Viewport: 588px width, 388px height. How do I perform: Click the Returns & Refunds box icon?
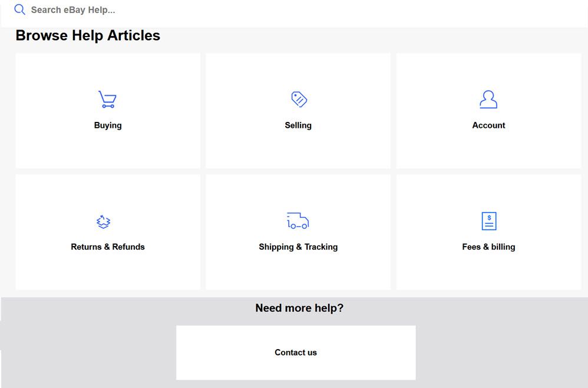point(103,221)
